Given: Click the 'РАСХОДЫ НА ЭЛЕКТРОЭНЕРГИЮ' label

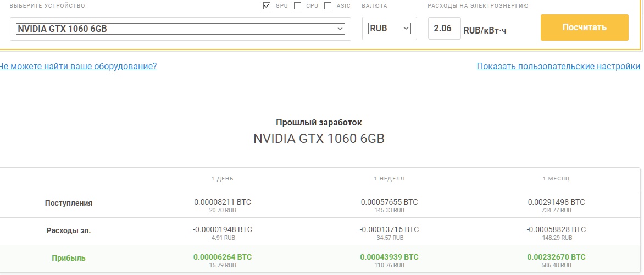Looking at the screenshot, I should click(478, 5).
